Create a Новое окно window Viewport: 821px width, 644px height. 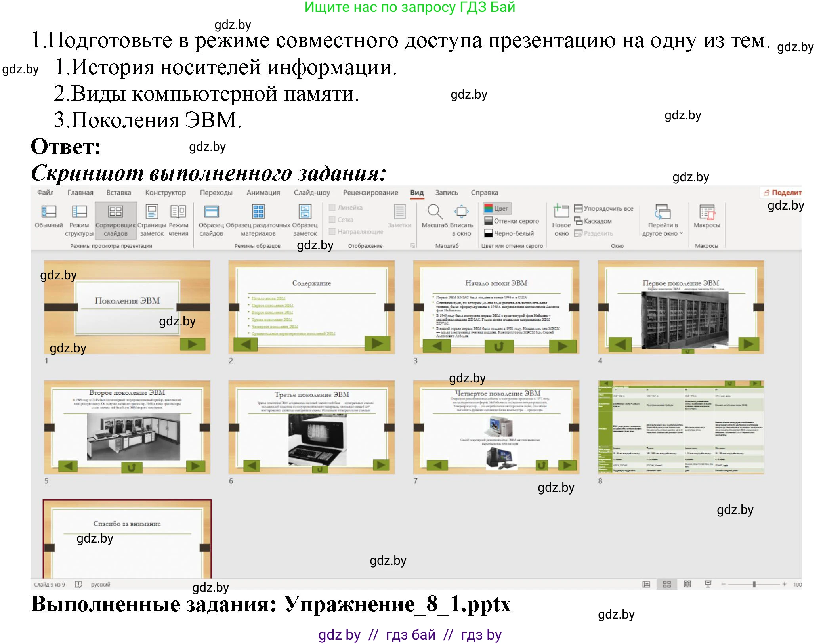pos(562,219)
